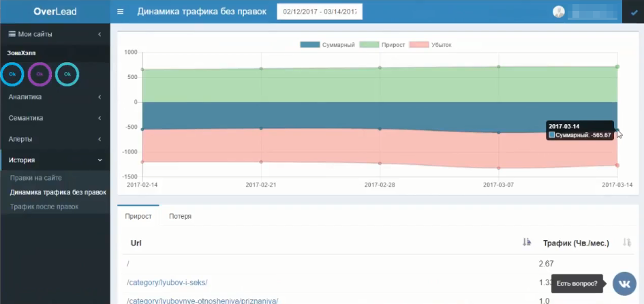Toggle the hamburger sidebar menu icon
The width and height of the screenshot is (644, 304).
point(121,12)
